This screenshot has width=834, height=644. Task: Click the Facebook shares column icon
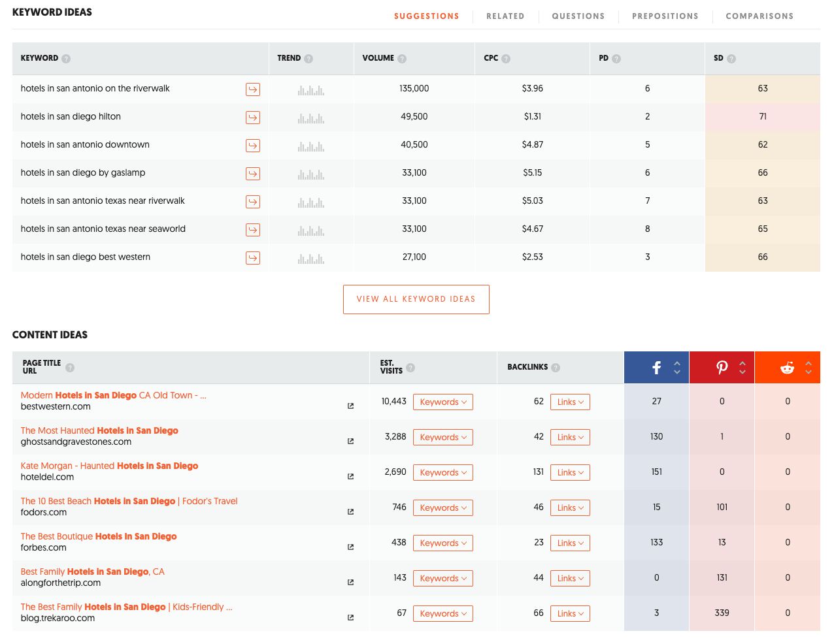(x=656, y=367)
